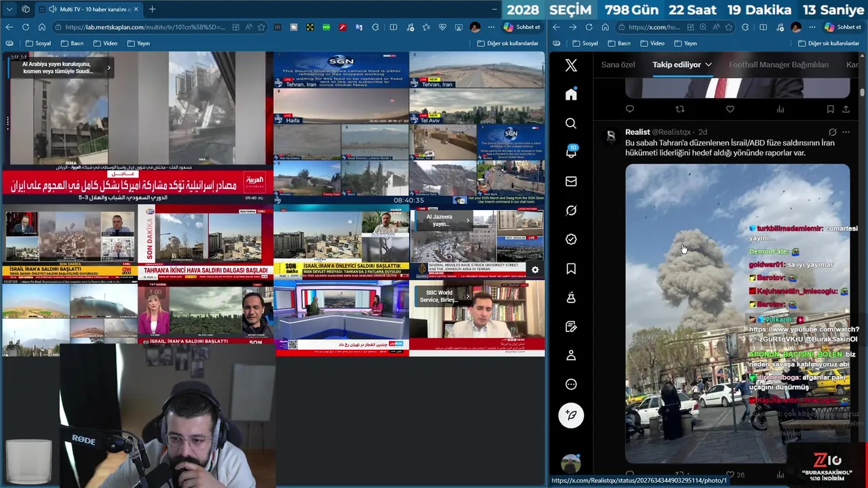Viewport: 868px width, 488px height.
Task: Open zoom icon in X address bar
Action: point(704,27)
